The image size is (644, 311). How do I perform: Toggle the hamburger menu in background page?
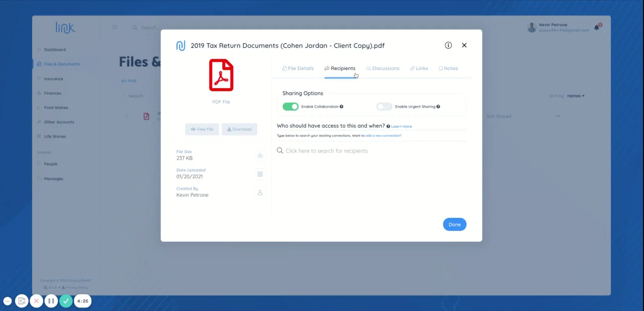[114, 27]
